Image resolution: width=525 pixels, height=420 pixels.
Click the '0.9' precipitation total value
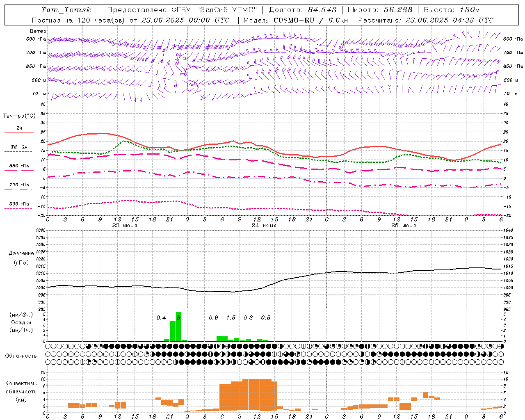click(213, 318)
